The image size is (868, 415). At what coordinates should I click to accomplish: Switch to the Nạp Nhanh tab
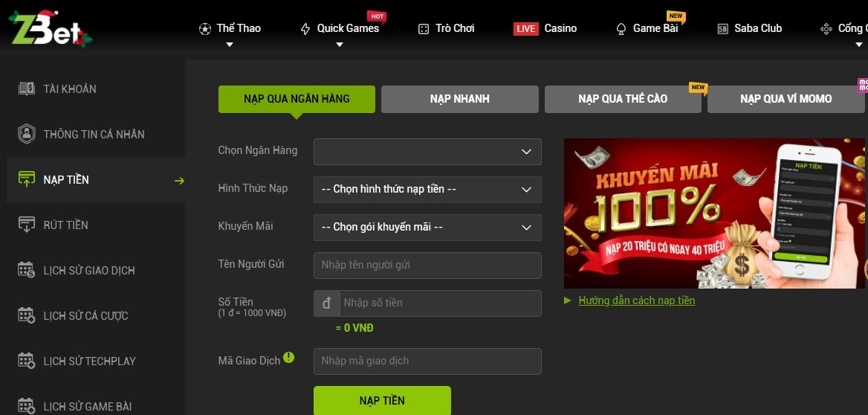click(x=459, y=99)
